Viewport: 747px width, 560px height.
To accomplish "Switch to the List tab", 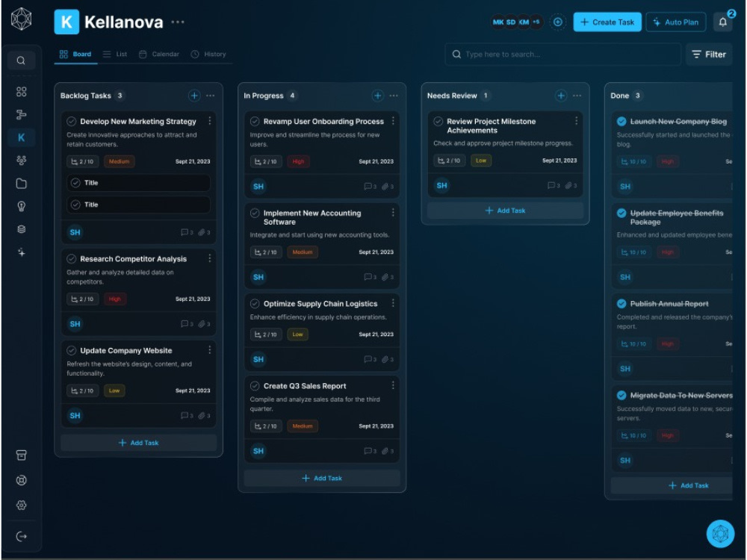I will pyautogui.click(x=115, y=54).
